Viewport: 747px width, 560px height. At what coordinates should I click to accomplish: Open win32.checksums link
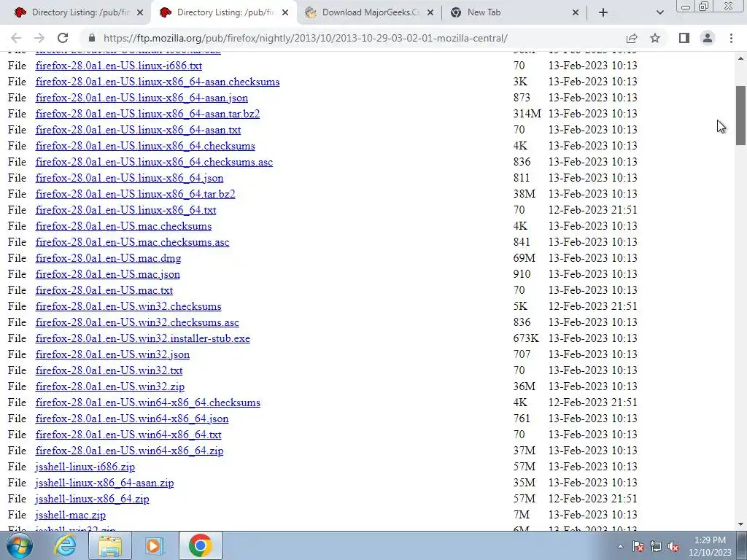tap(128, 306)
